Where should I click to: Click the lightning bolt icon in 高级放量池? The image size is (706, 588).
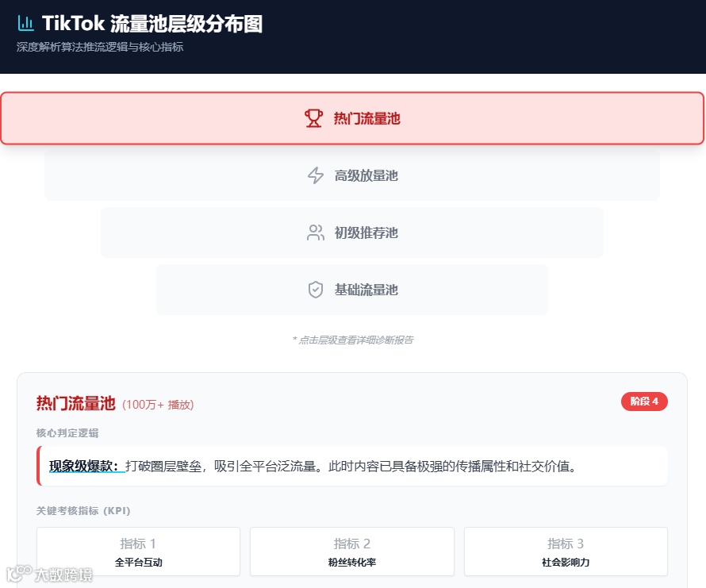tap(316, 175)
